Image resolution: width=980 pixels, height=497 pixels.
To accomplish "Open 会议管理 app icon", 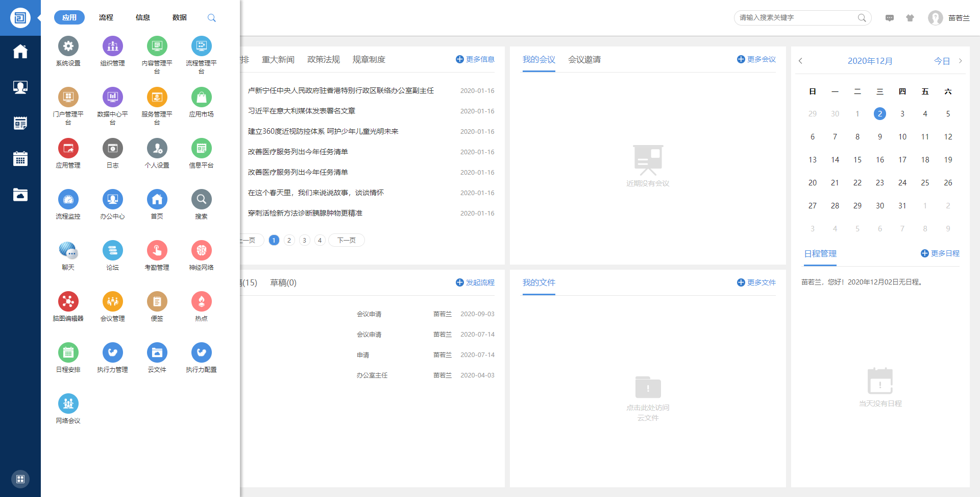I will point(113,301).
